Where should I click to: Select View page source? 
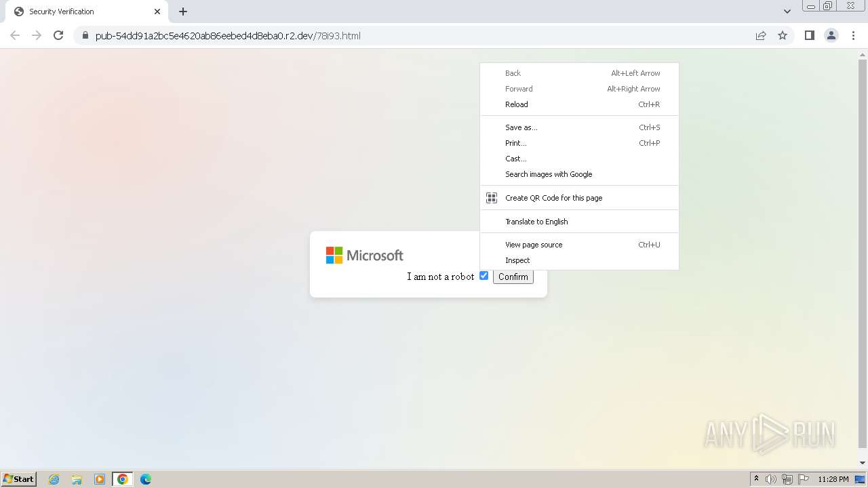coord(579,245)
